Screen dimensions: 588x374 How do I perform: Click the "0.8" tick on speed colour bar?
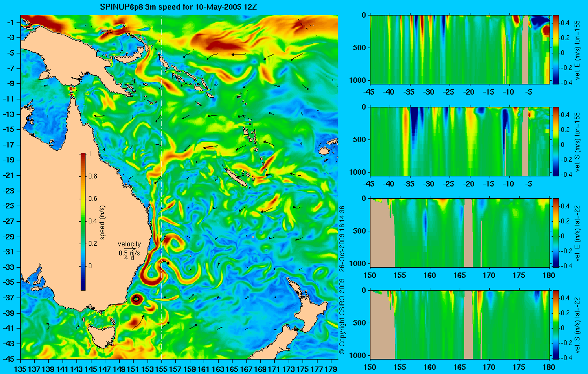tap(92, 176)
